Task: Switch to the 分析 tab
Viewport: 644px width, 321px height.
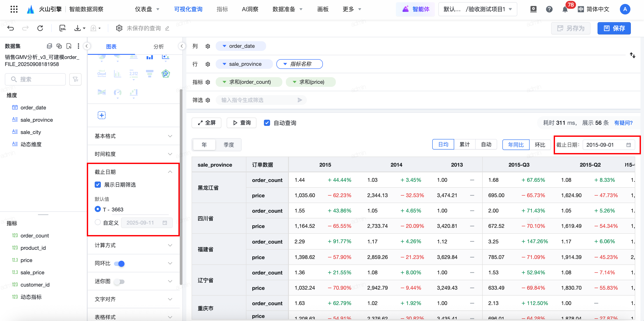Action: pyautogui.click(x=158, y=46)
